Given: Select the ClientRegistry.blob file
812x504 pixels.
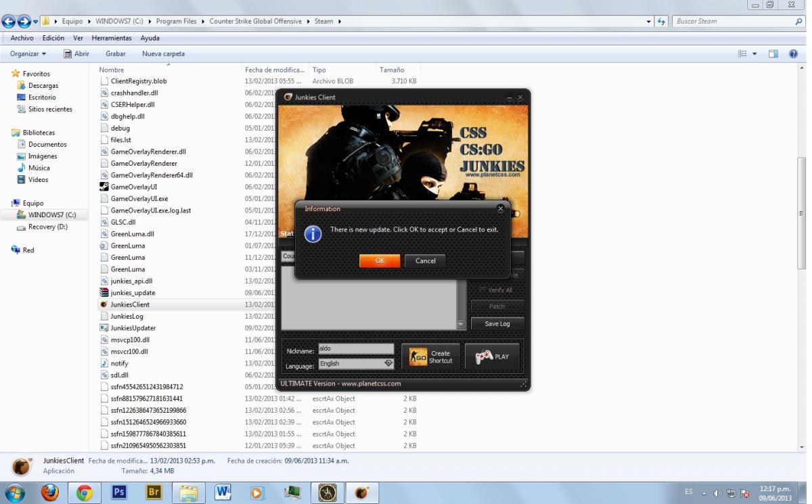Looking at the screenshot, I should [x=139, y=81].
